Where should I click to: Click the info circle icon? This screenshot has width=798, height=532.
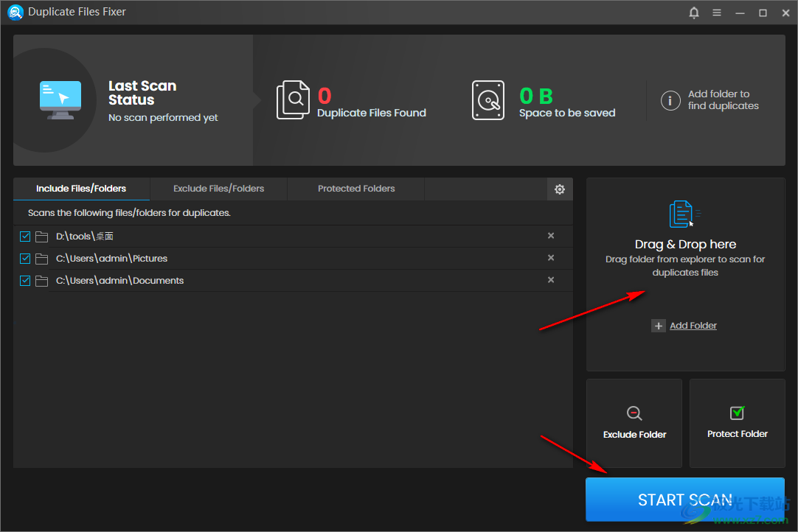pos(670,100)
